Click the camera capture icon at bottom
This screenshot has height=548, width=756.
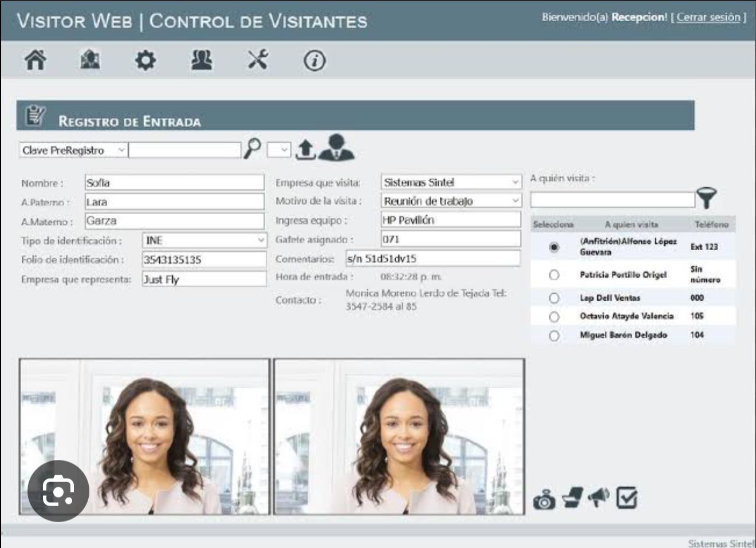pos(544,499)
